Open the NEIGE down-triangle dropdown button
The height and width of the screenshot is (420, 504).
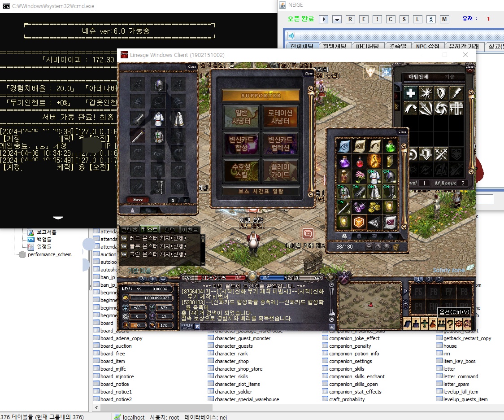click(337, 19)
